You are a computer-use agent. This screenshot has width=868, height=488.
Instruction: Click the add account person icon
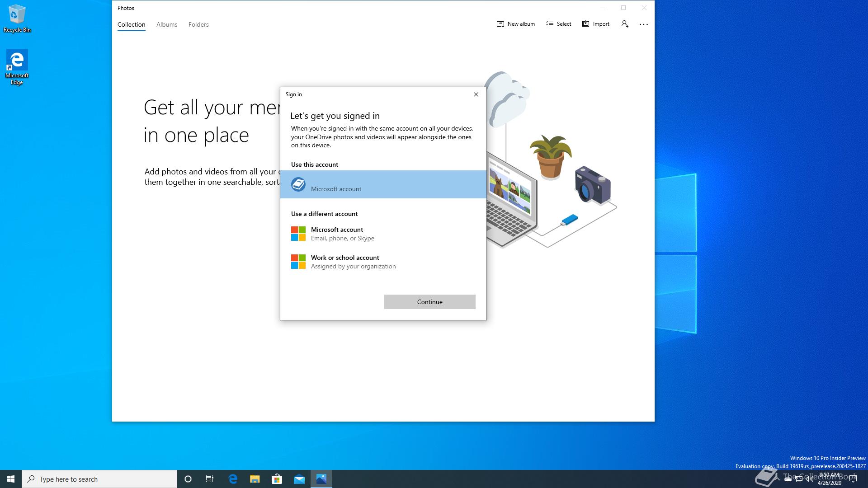625,24
